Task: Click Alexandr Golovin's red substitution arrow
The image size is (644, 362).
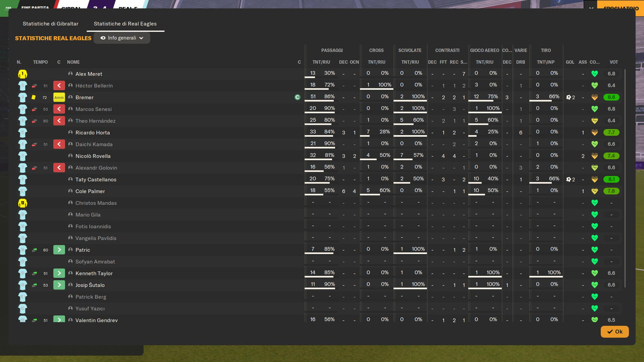Action: (x=59, y=168)
